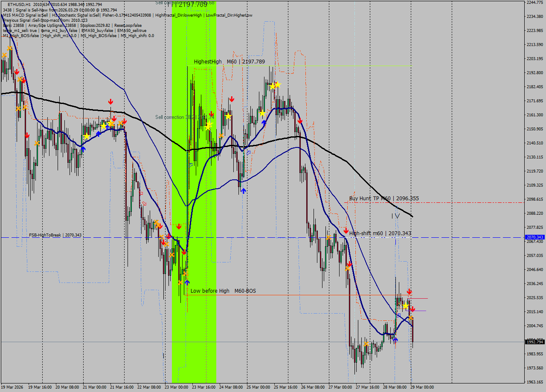Click the red down arrow on 25 Mar 16:00 drop

tap(300, 121)
